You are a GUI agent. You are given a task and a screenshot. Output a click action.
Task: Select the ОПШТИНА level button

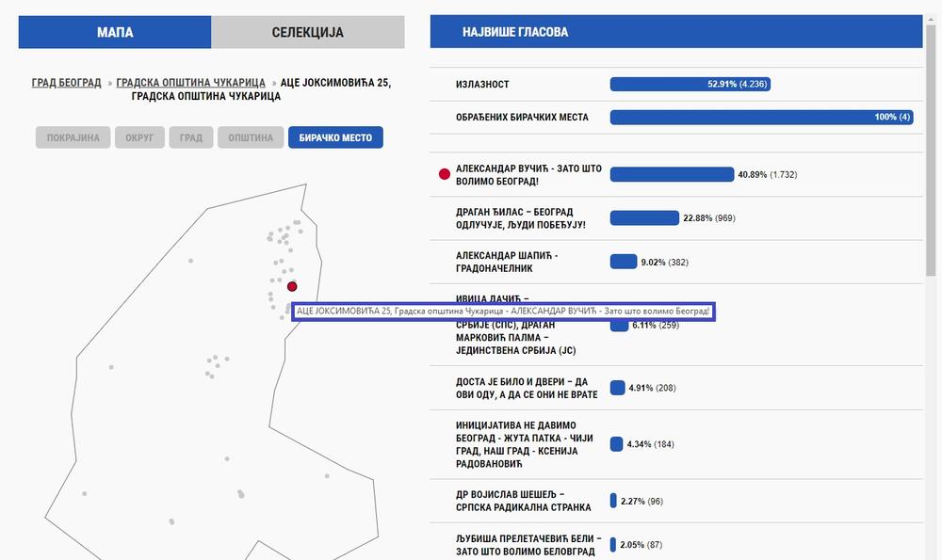250,137
